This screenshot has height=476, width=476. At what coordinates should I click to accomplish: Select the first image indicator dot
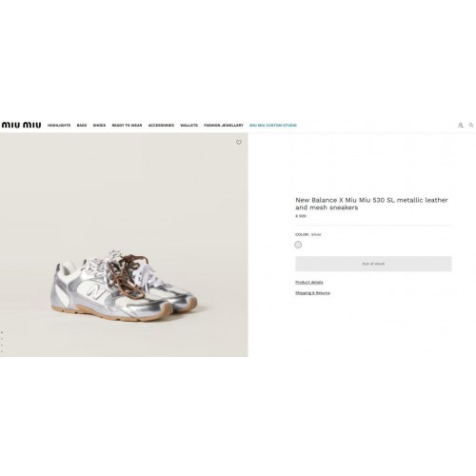2,332
